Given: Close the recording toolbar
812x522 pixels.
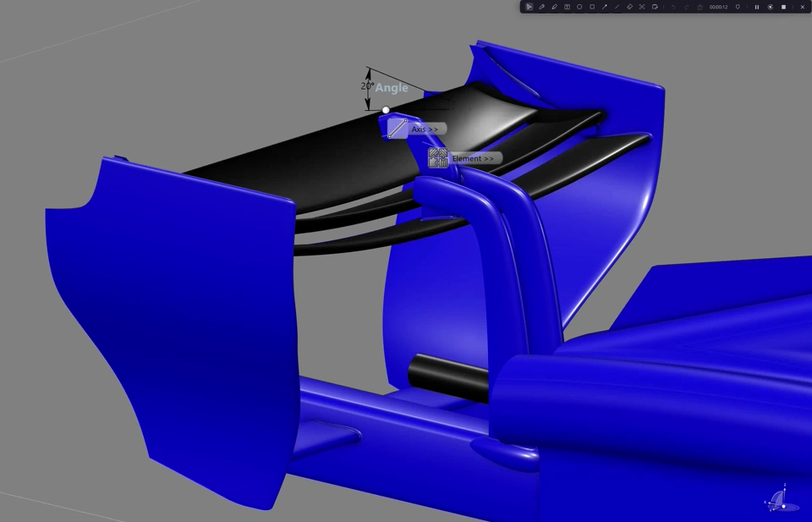Looking at the screenshot, I should coord(802,7).
